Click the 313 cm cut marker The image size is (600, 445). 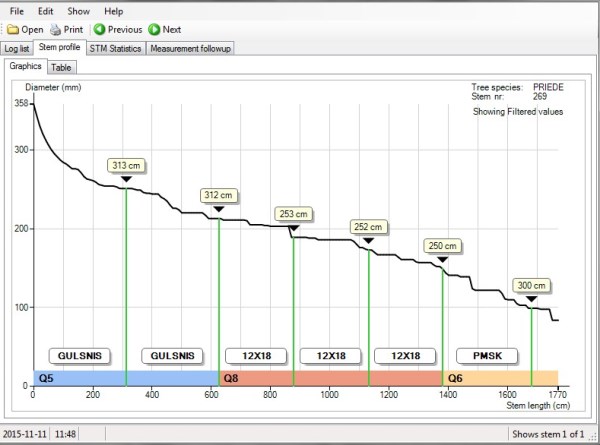126,165
